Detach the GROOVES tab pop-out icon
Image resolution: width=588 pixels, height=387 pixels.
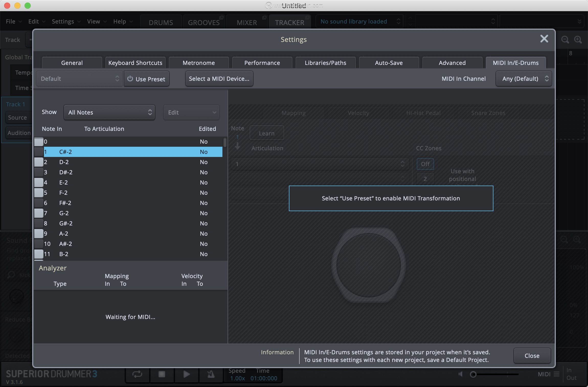pos(221,18)
